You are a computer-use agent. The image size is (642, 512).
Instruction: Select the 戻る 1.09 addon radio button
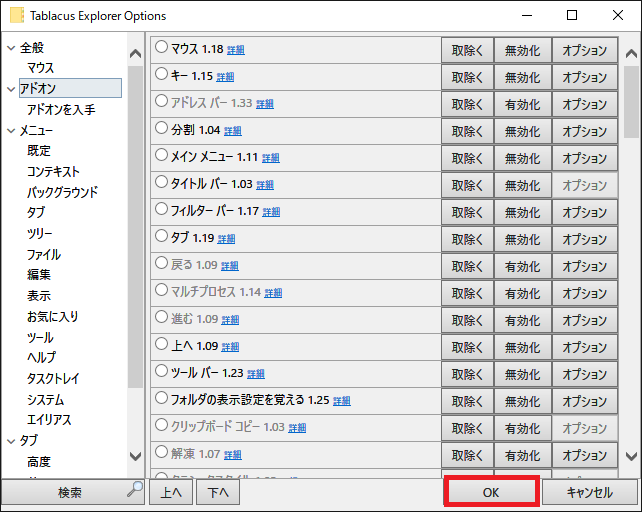pyautogui.click(x=161, y=263)
